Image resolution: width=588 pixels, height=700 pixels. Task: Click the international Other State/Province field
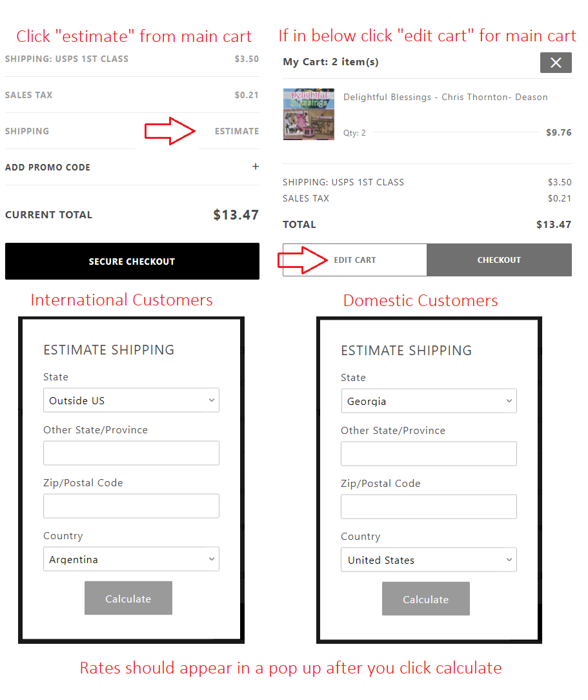click(131, 453)
